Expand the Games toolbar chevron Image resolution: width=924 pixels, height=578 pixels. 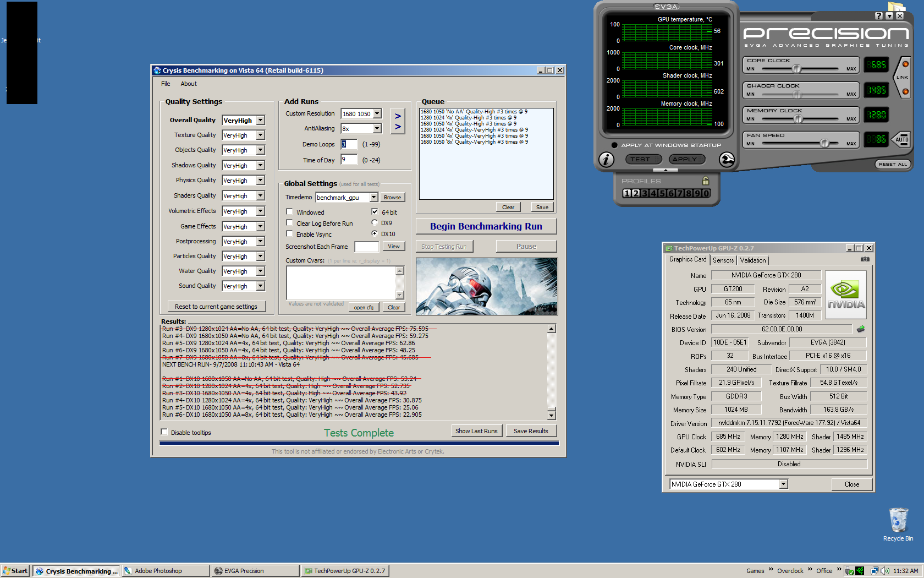pyautogui.click(x=771, y=569)
